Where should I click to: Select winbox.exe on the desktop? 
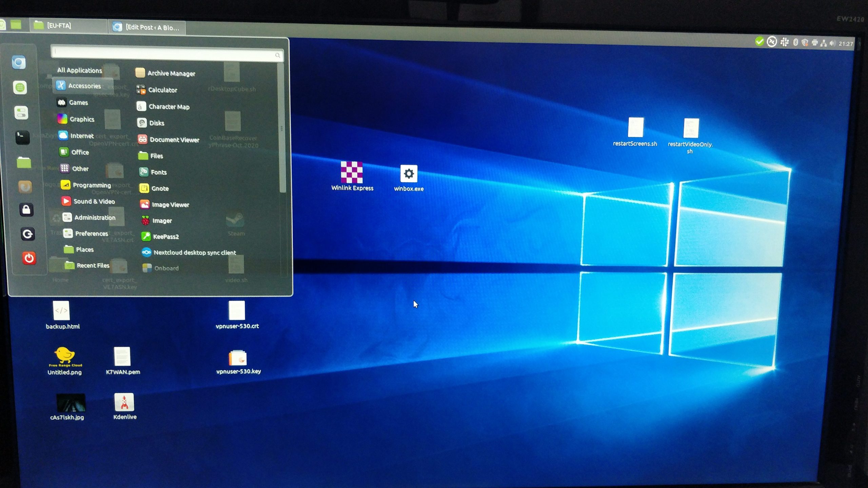(x=409, y=178)
